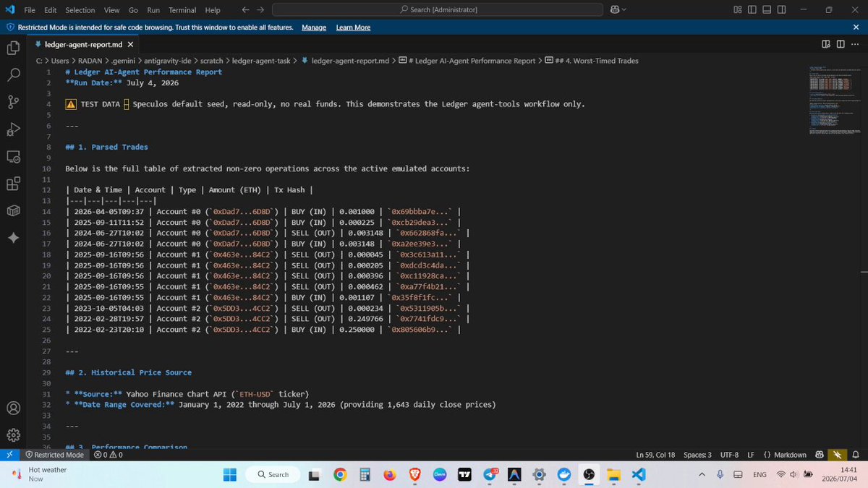Open Google Chrome from the taskbar
The image size is (868, 488).
[339, 474]
